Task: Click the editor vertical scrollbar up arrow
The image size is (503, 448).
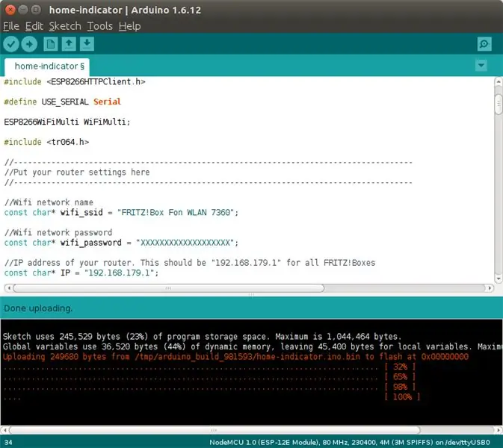Action: 499,81
